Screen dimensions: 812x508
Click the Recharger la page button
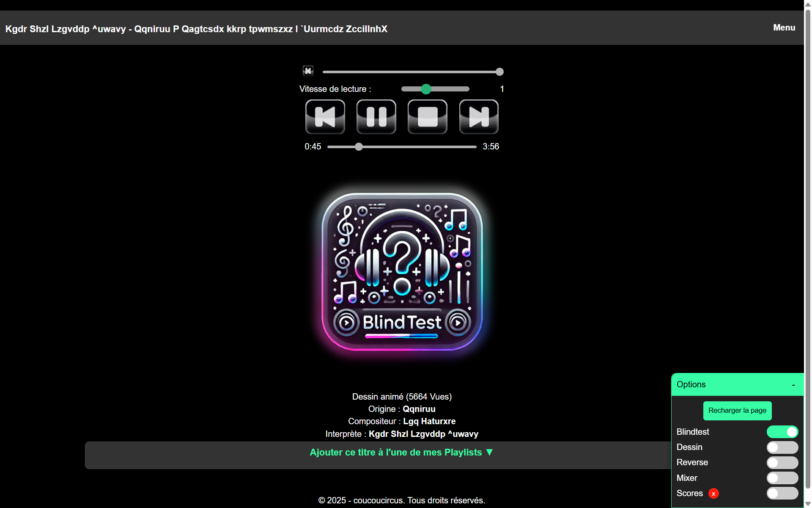(x=737, y=411)
